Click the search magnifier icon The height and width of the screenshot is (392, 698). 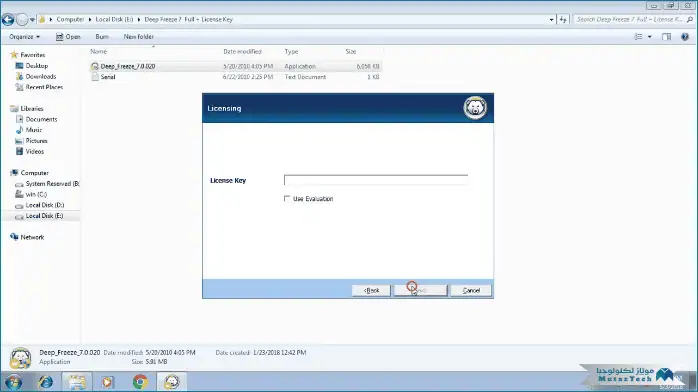coord(690,20)
